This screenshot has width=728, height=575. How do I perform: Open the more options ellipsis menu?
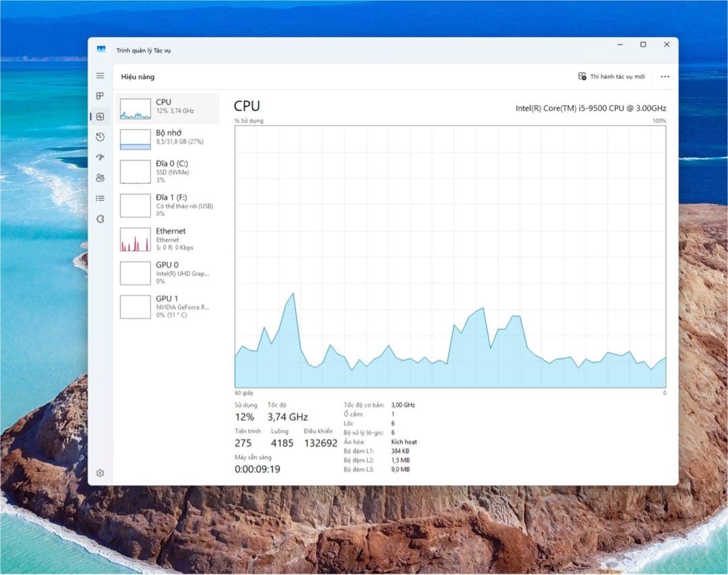click(x=665, y=76)
